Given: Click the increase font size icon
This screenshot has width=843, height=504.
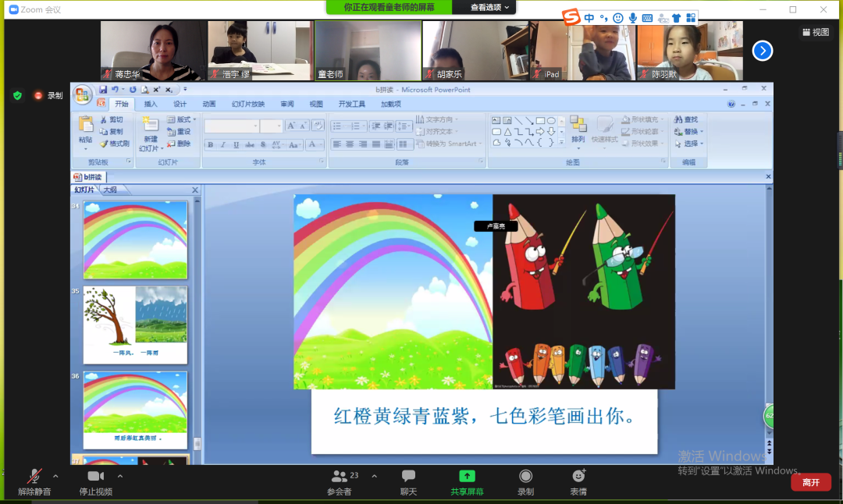Looking at the screenshot, I should pos(291,126).
